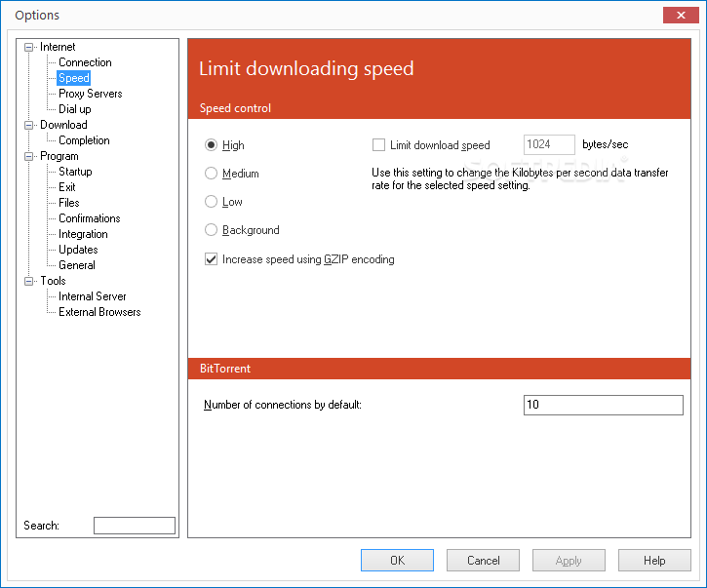707x588 pixels.
Task: Click the Apply button
Action: click(569, 560)
